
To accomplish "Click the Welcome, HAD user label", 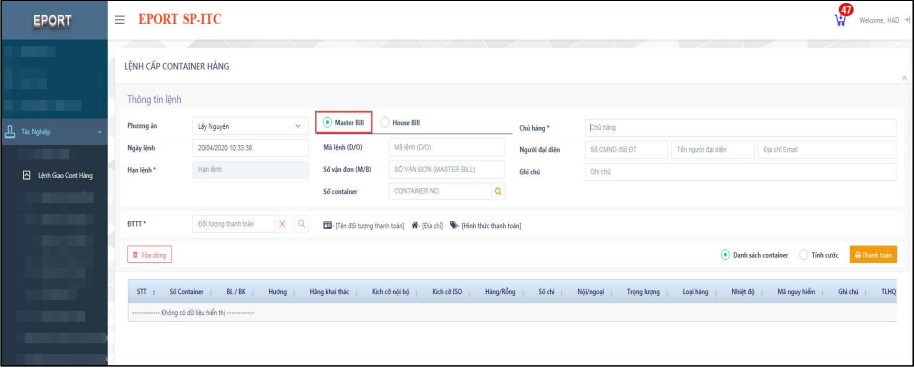I will pos(879,20).
